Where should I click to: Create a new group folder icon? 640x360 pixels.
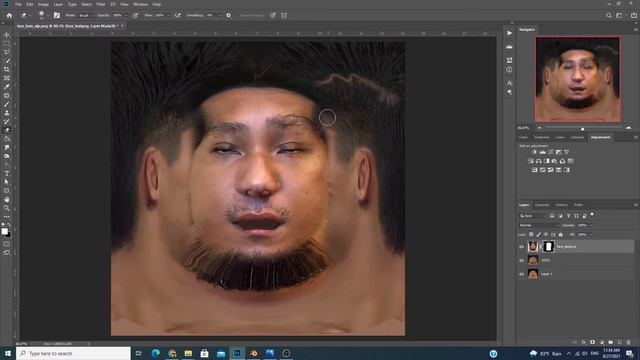click(611, 342)
